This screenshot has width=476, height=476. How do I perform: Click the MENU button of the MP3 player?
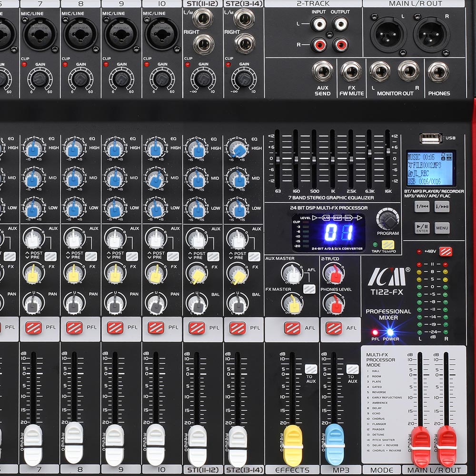coord(442,228)
